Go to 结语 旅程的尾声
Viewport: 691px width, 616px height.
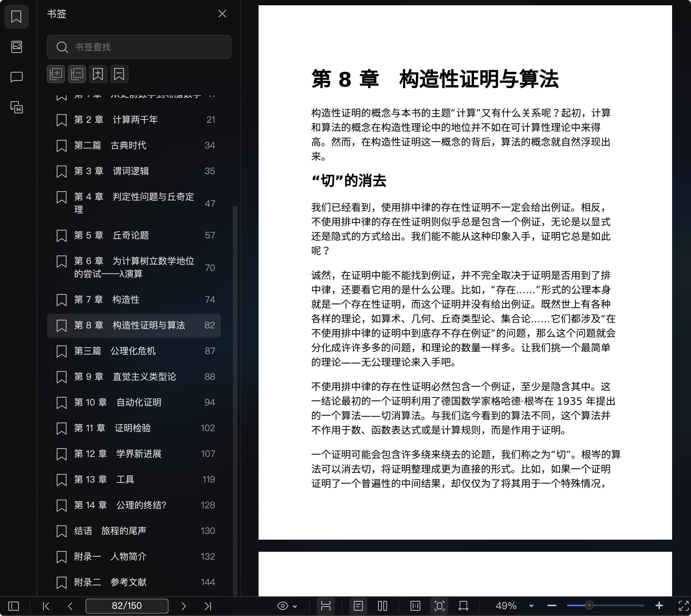(x=134, y=531)
